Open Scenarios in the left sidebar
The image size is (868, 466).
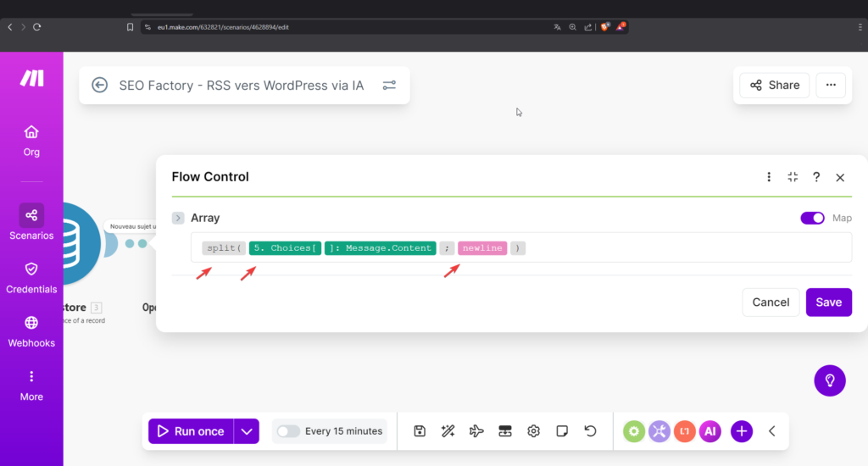[31, 223]
